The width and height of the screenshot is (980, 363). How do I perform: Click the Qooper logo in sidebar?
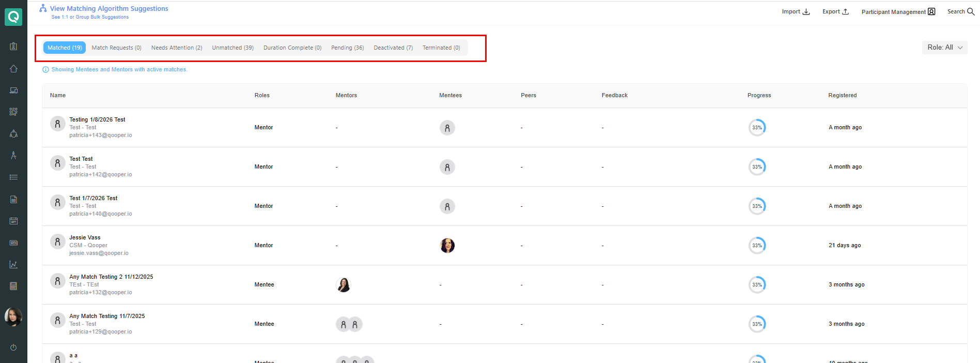pos(13,17)
